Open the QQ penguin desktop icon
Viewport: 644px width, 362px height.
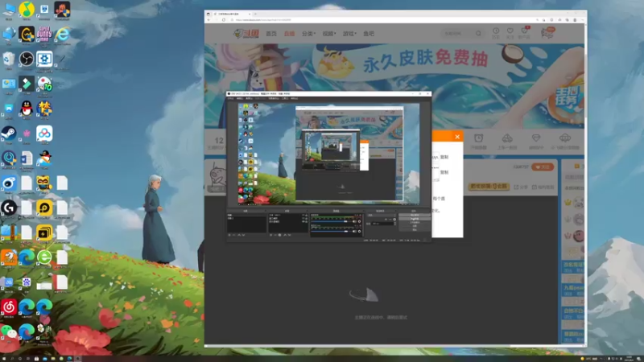[x=27, y=109]
